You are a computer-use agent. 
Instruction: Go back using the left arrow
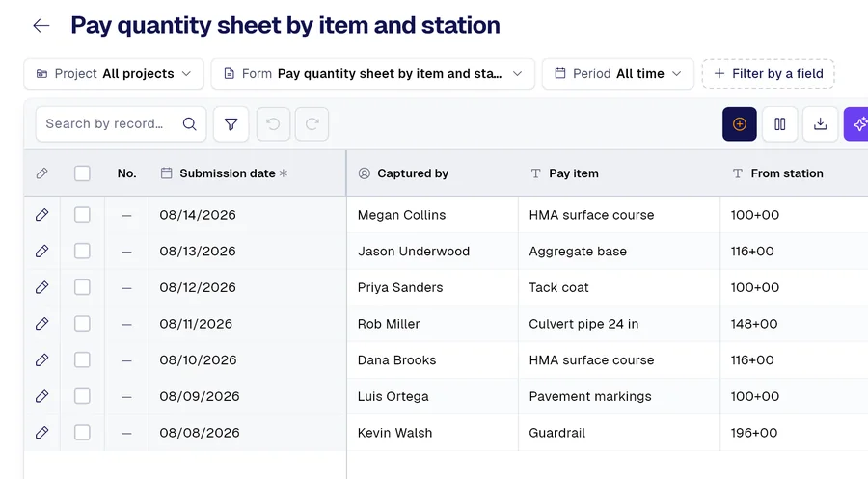[x=41, y=25]
